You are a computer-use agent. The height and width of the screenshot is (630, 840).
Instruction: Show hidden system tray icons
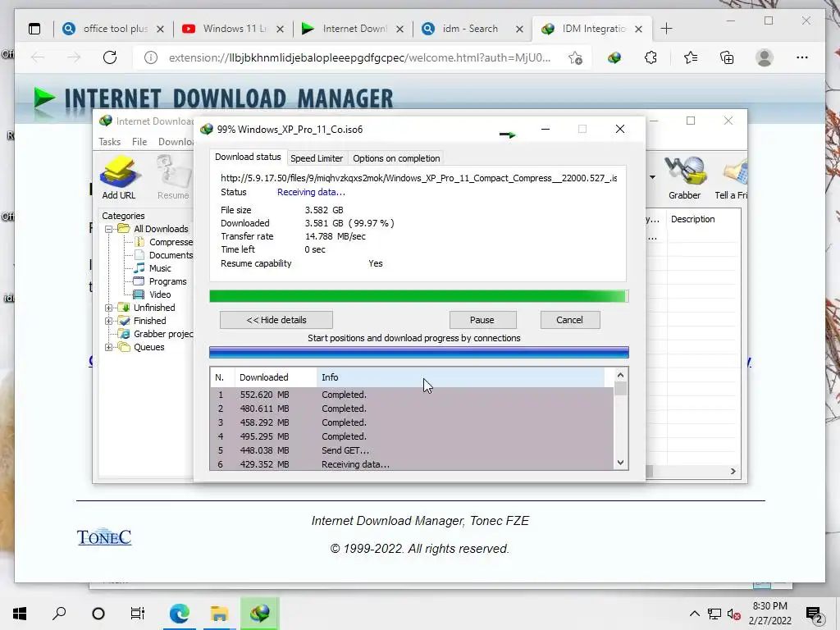pyautogui.click(x=694, y=614)
